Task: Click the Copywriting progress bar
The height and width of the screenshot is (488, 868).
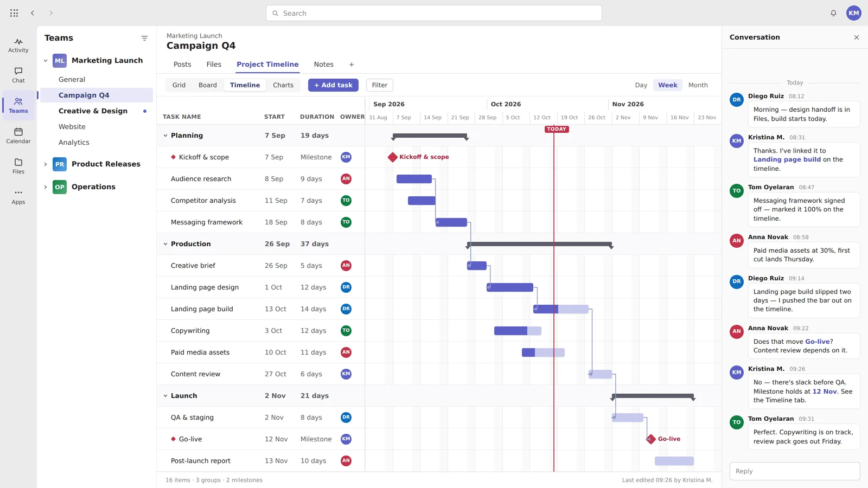Action: pos(518,331)
